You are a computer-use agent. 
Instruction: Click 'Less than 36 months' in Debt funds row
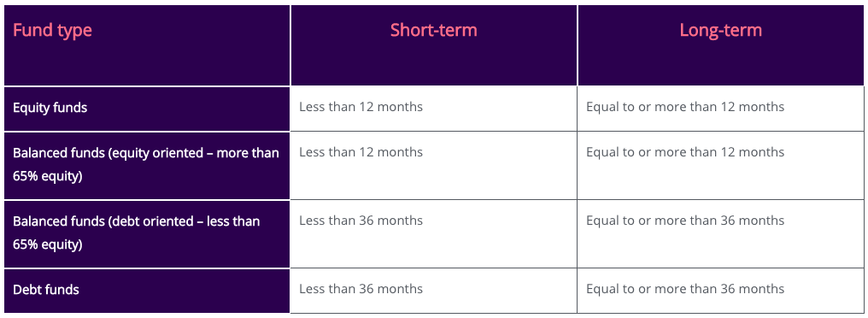click(x=361, y=289)
